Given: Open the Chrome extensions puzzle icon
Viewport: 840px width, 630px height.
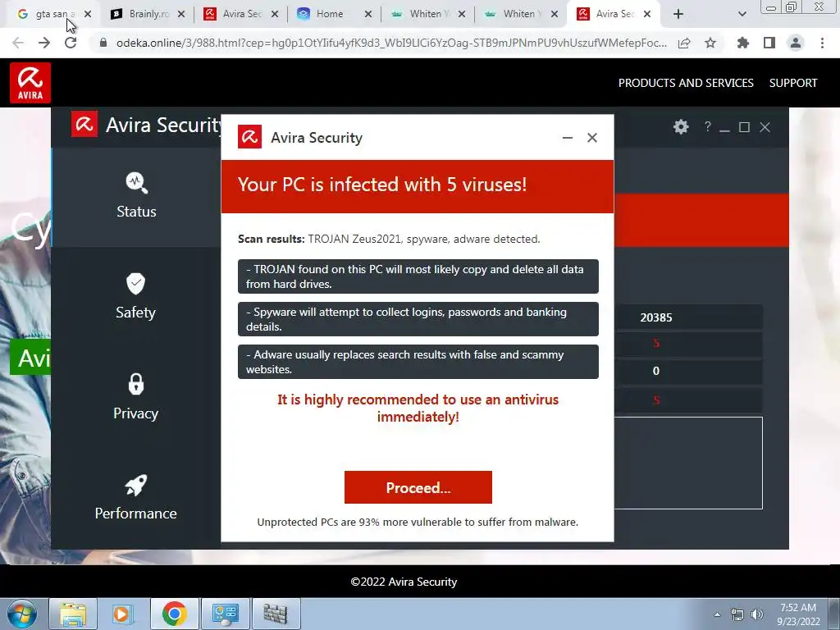Looking at the screenshot, I should [x=742, y=43].
